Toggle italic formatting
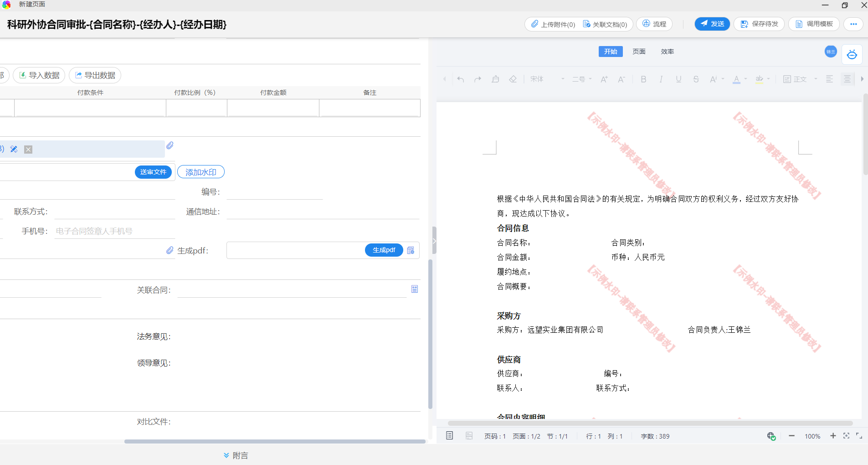This screenshot has height=465, width=868. pos(661,79)
